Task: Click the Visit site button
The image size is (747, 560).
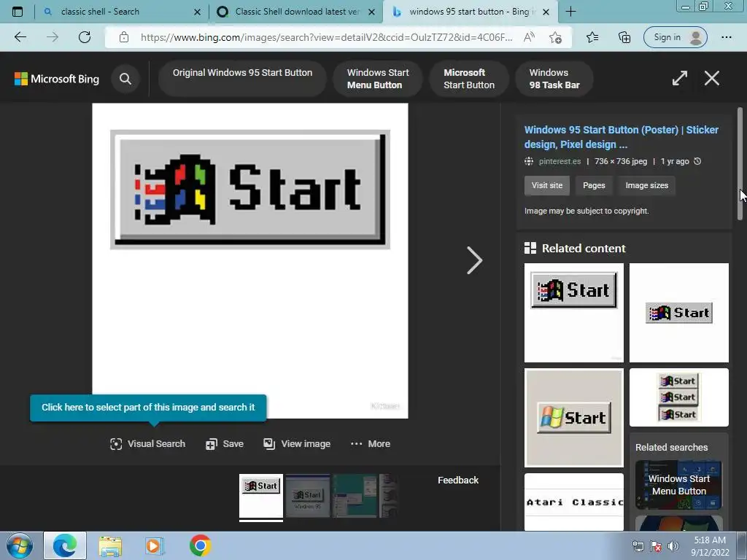Action: coord(547,186)
